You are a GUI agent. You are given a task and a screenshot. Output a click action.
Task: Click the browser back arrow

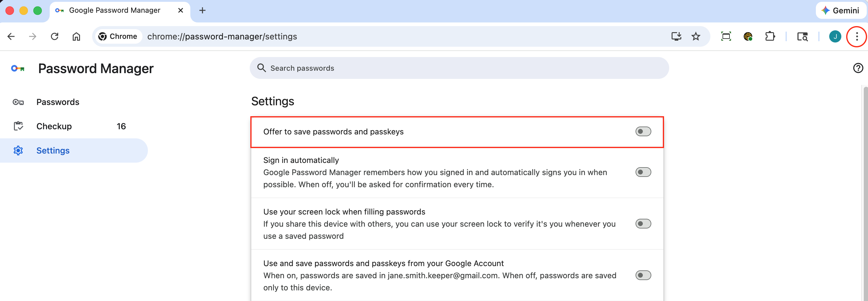pos(11,36)
